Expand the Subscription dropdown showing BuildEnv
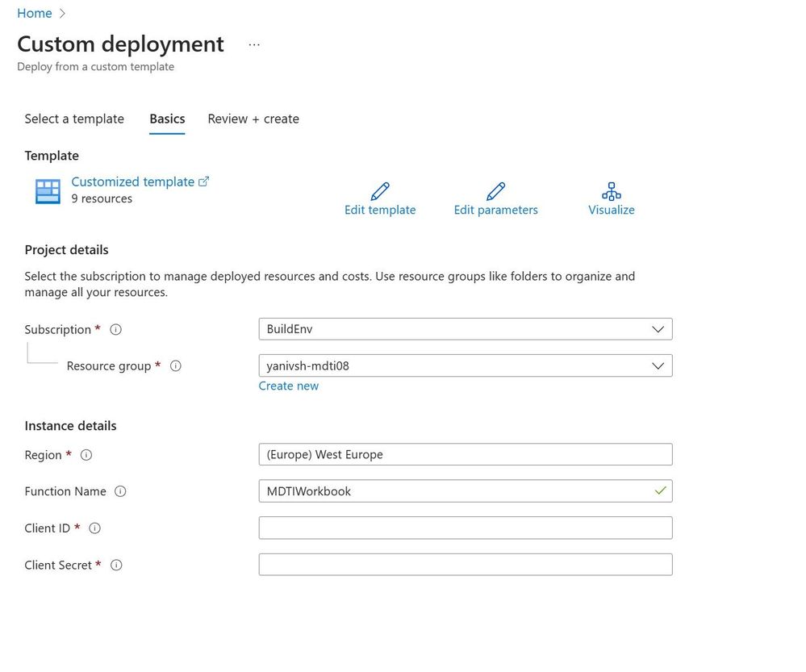 (x=466, y=329)
